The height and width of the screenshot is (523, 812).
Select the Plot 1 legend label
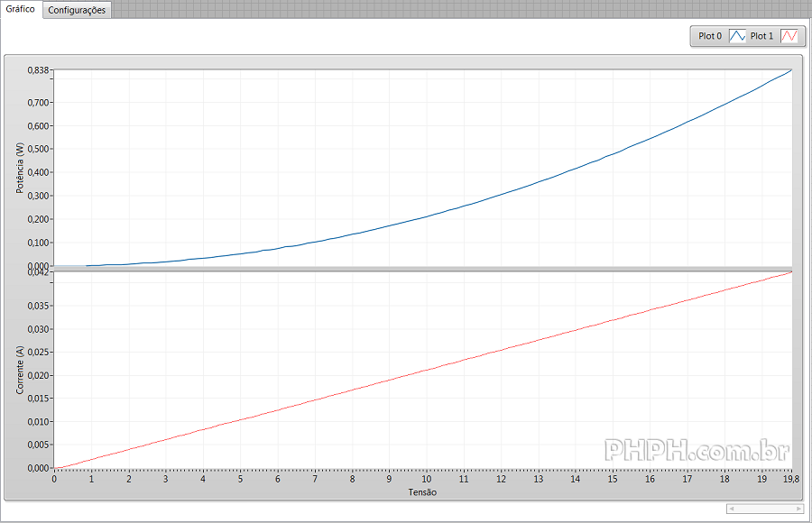click(x=761, y=36)
